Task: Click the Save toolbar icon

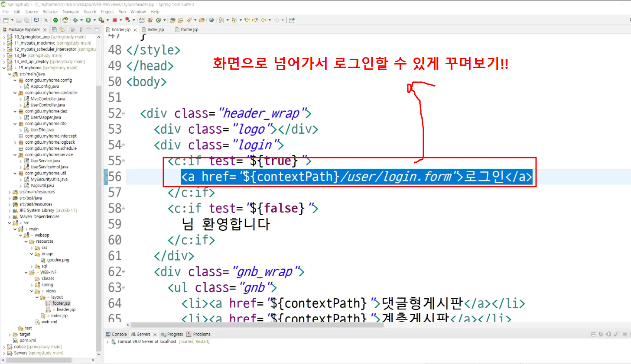Action: click(19, 20)
